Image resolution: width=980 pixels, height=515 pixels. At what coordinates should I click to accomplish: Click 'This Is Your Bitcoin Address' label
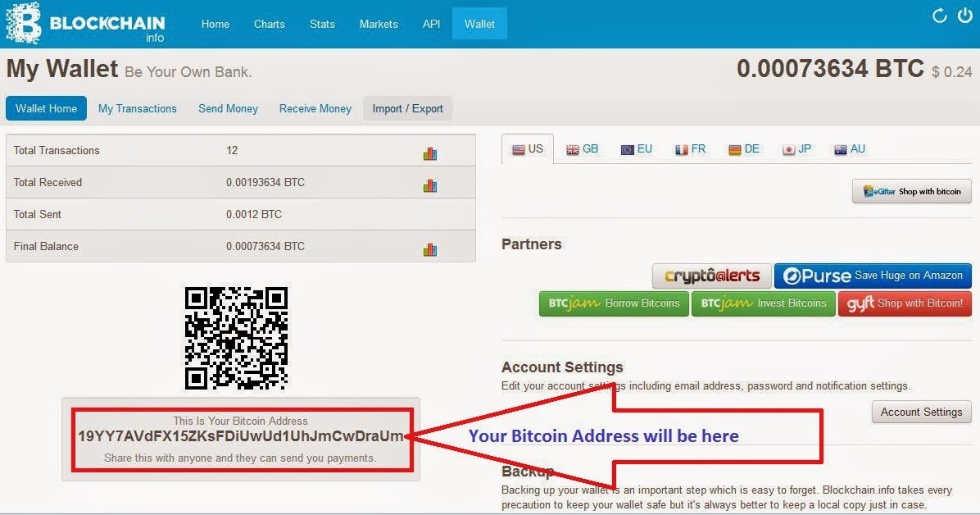pyautogui.click(x=241, y=422)
